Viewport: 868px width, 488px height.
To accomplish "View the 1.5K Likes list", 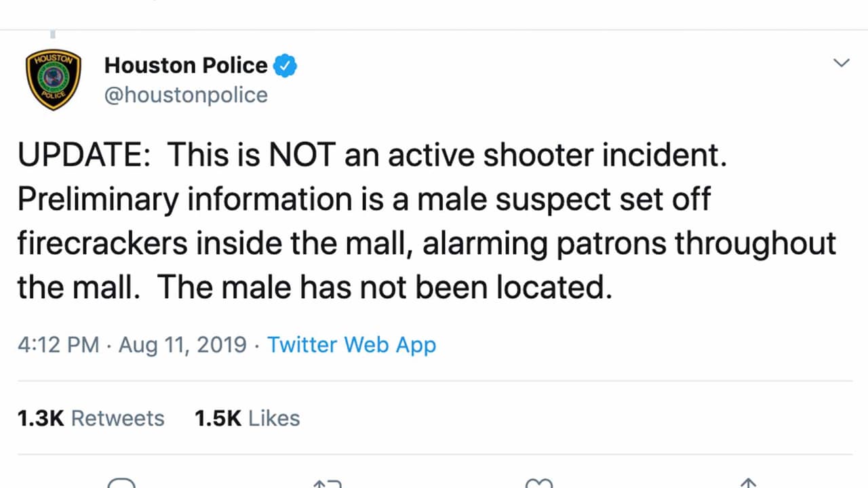I will (x=247, y=418).
